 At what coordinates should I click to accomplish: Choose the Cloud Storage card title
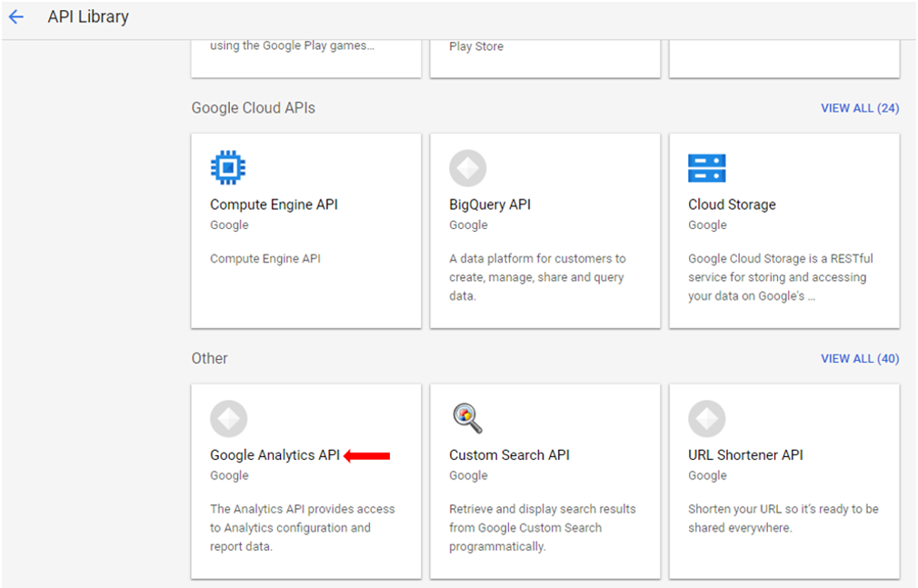732,204
